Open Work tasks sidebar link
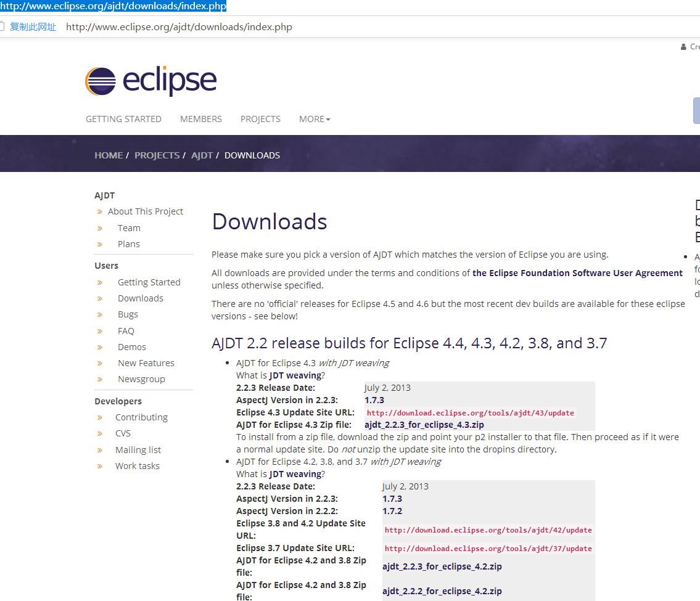 [138, 466]
